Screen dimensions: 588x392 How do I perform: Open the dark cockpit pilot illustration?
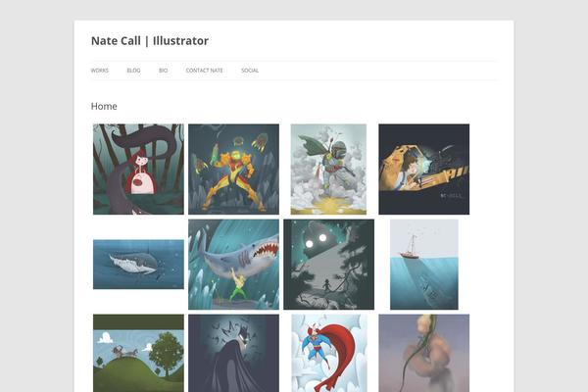pyautogui.click(x=423, y=170)
